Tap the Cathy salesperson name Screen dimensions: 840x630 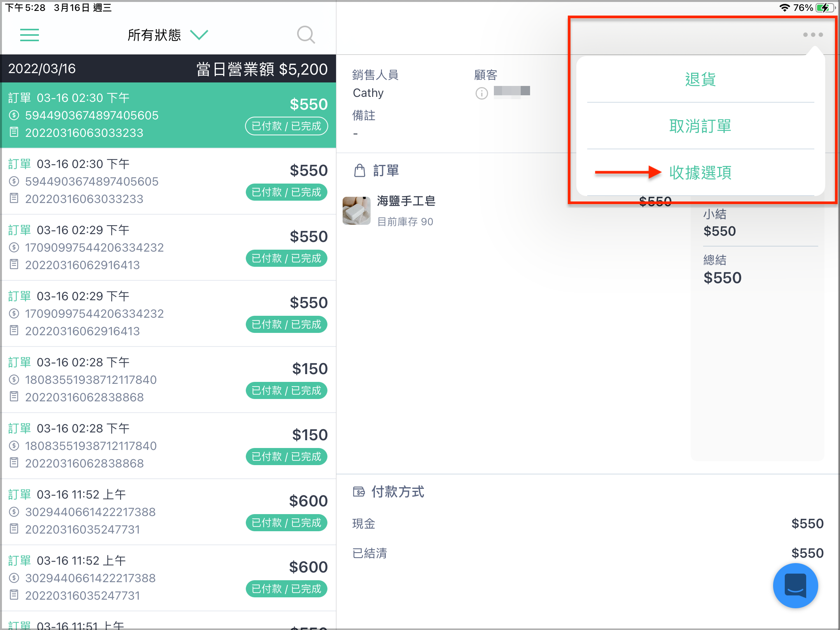tap(368, 93)
